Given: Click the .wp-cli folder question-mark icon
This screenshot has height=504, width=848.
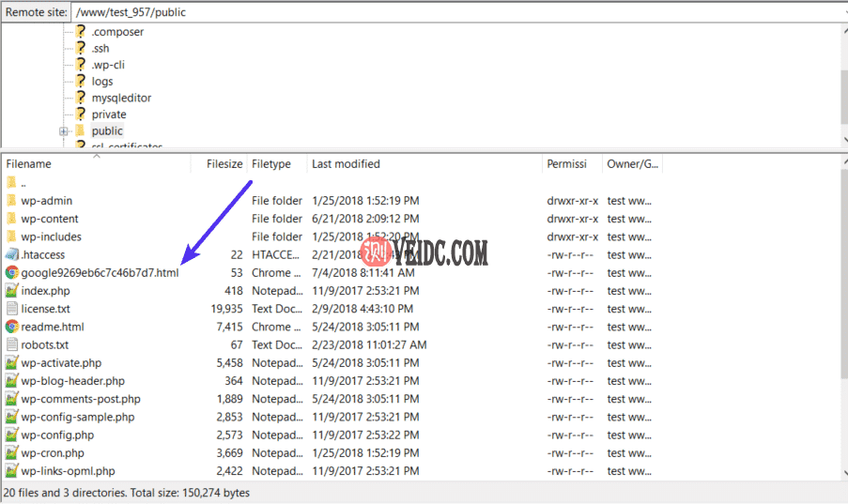Looking at the screenshot, I should tap(81, 65).
